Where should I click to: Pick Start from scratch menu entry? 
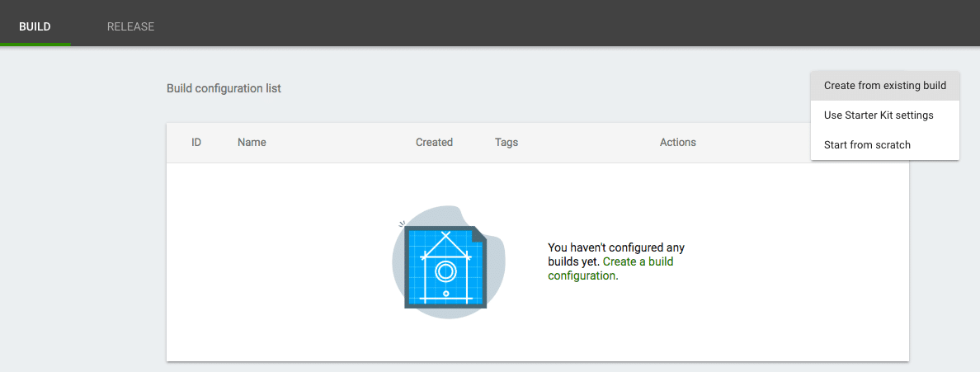coord(867,145)
